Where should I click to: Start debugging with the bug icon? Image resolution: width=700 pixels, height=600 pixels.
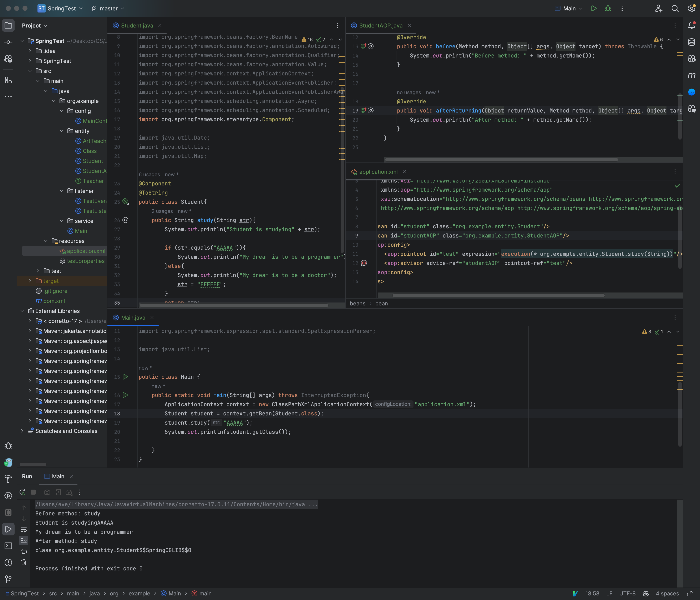coord(608,9)
